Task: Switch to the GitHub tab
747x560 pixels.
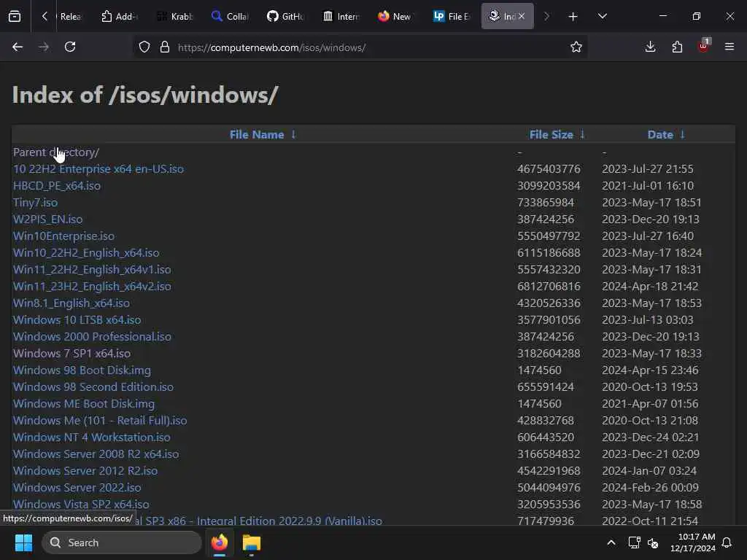Action: click(x=285, y=16)
